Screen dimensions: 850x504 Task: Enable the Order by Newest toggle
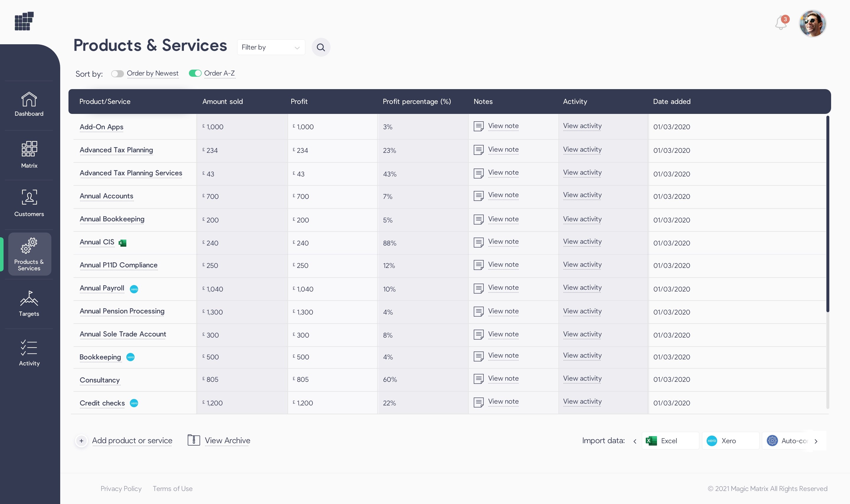tap(117, 74)
